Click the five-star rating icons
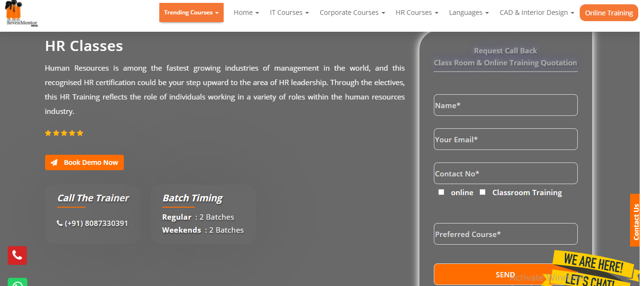 click(x=64, y=133)
